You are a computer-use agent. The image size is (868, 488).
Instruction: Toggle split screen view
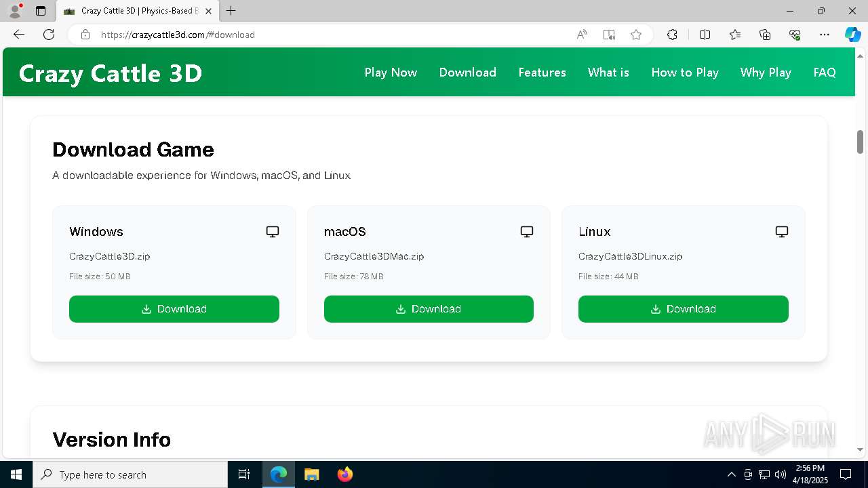coord(705,35)
